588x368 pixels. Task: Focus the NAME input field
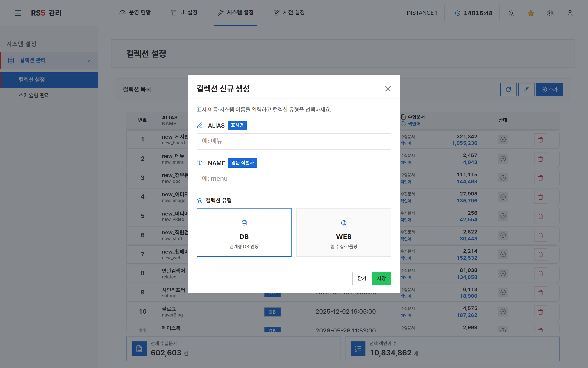pos(294,179)
